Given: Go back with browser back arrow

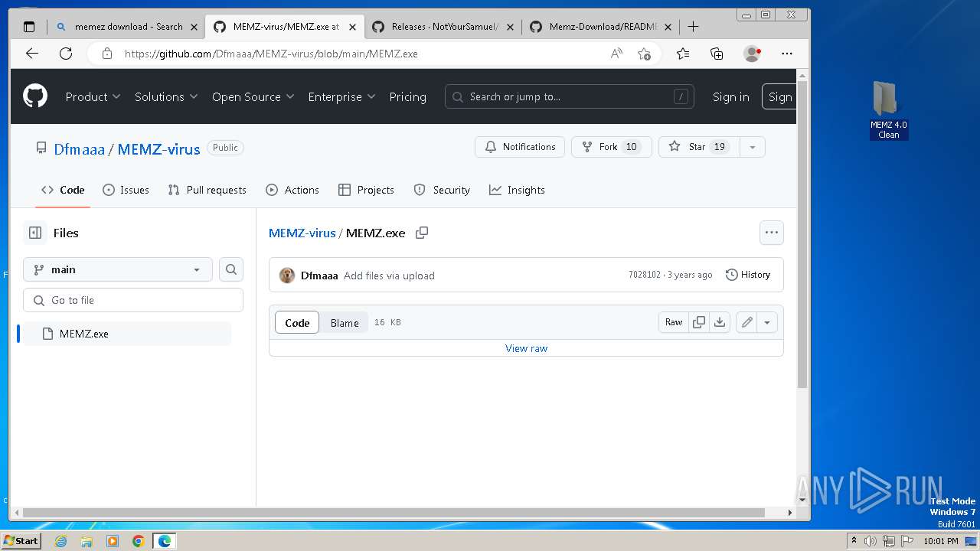Looking at the screenshot, I should point(31,54).
